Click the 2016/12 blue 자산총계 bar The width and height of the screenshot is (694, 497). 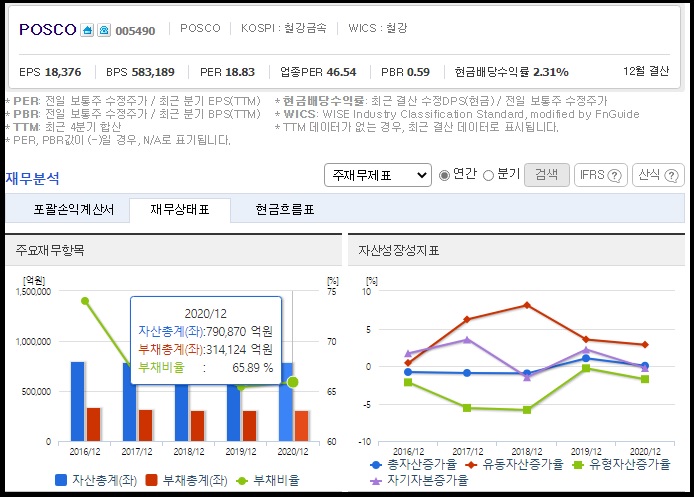tap(77, 401)
